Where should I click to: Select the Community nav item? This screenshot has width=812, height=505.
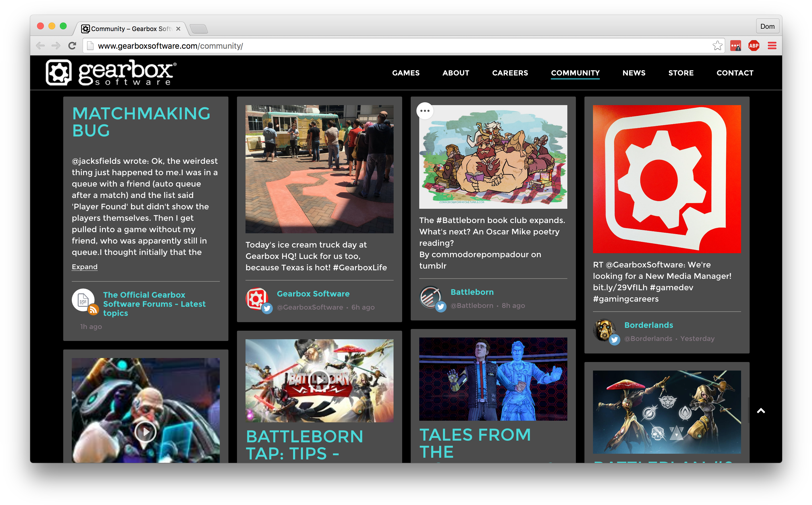tap(575, 73)
